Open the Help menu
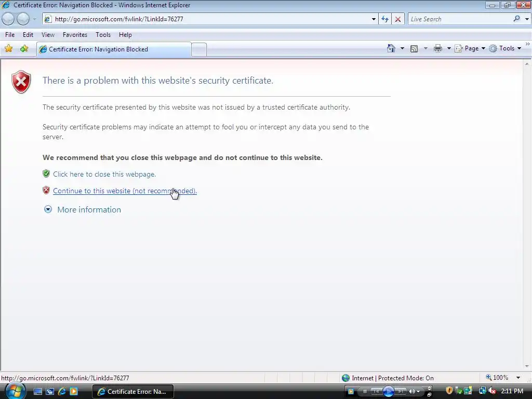Image resolution: width=532 pixels, height=399 pixels. [125, 35]
